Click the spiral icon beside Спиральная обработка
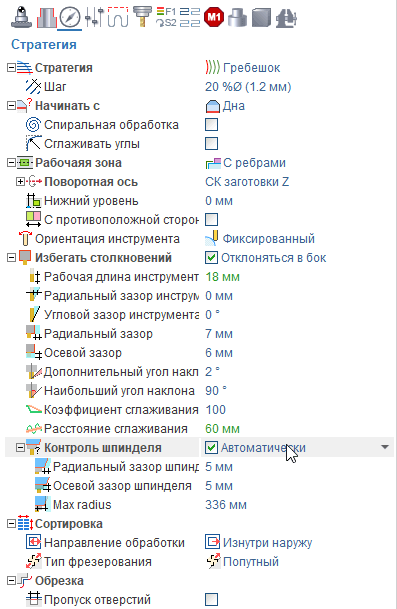 (33, 125)
